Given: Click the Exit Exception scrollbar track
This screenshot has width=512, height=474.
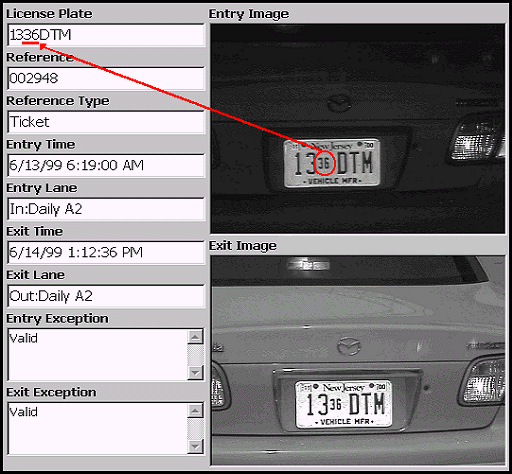Looking at the screenshot, I should [195, 428].
